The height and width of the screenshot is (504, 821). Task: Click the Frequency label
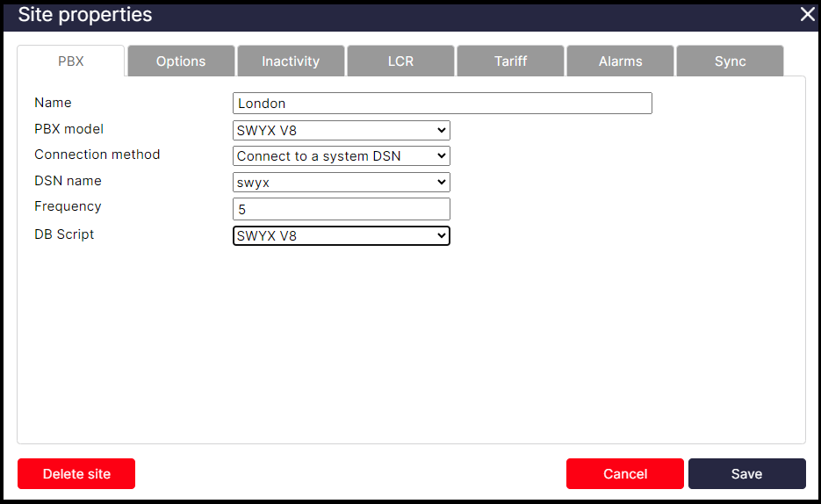pos(68,206)
